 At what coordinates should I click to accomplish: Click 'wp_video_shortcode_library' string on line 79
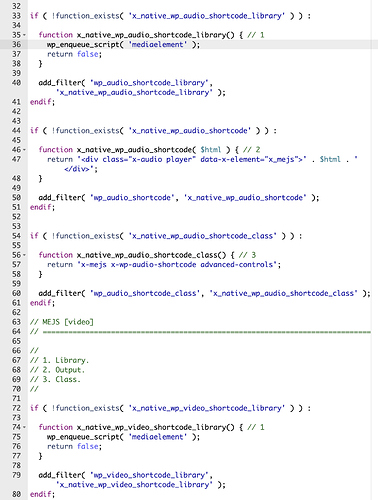pyautogui.click(x=150, y=475)
